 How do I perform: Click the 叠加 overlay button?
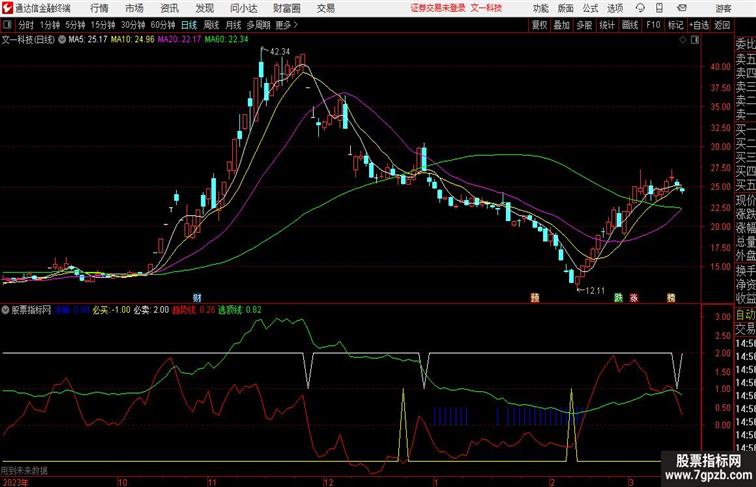(x=562, y=25)
